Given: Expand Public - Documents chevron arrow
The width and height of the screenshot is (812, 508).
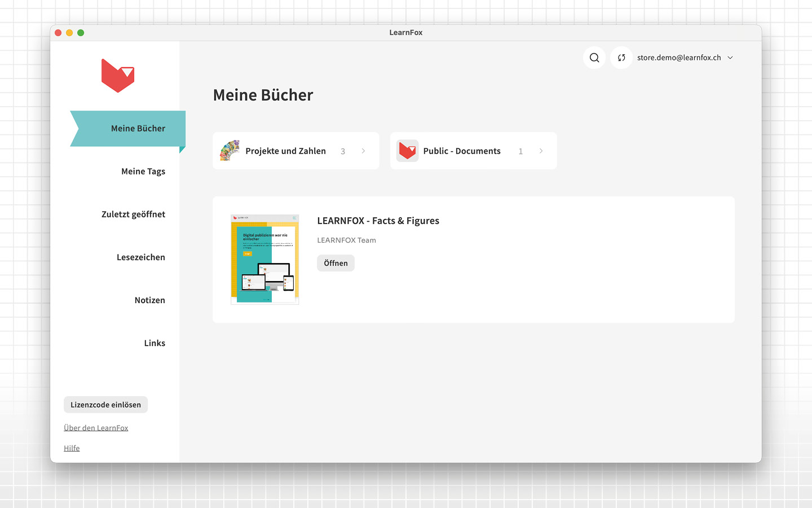Looking at the screenshot, I should [x=541, y=151].
